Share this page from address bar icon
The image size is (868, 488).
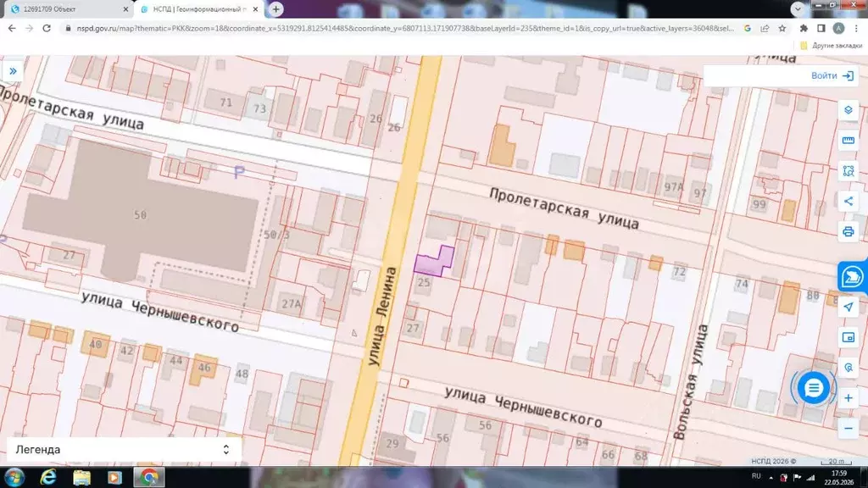765,28
